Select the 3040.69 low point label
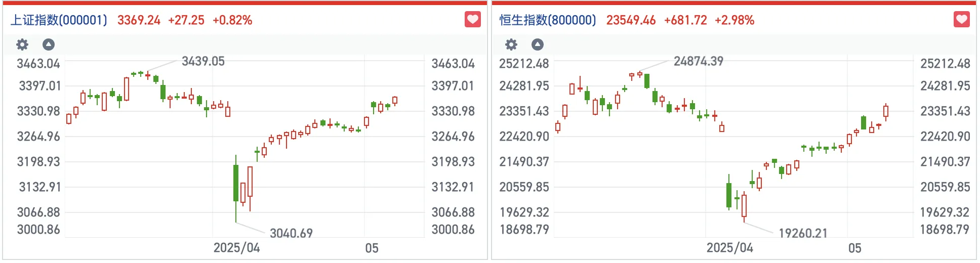Image resolution: width=980 pixels, height=263 pixels. click(291, 233)
